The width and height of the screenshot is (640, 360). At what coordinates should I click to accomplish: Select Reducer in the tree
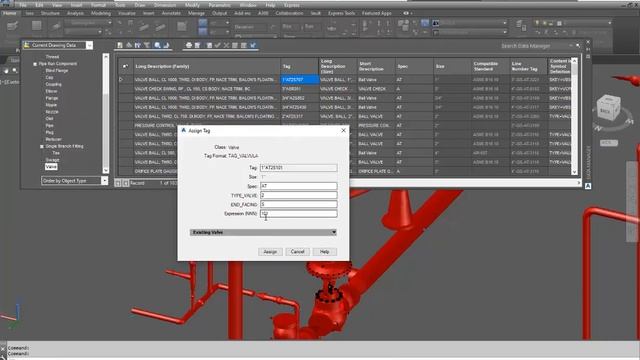point(53,139)
